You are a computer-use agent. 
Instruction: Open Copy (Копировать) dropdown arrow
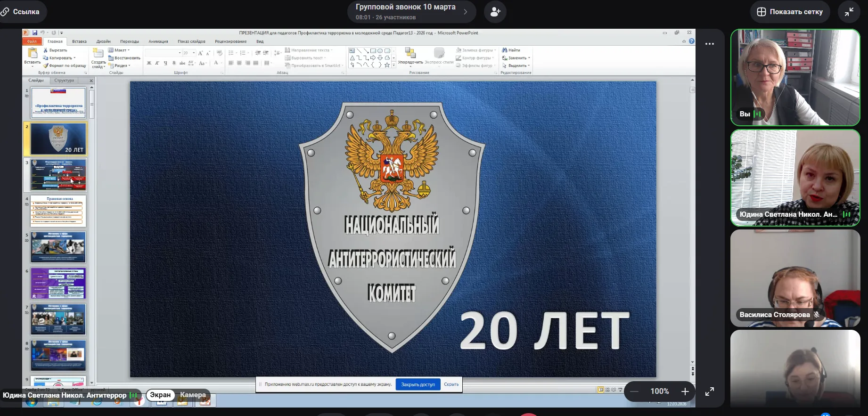(x=74, y=58)
